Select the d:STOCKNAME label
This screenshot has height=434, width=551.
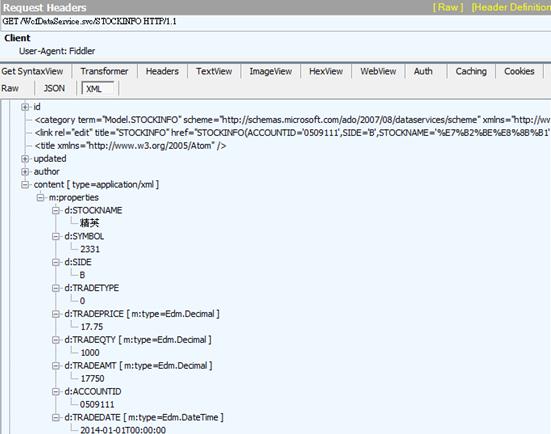tap(93, 210)
